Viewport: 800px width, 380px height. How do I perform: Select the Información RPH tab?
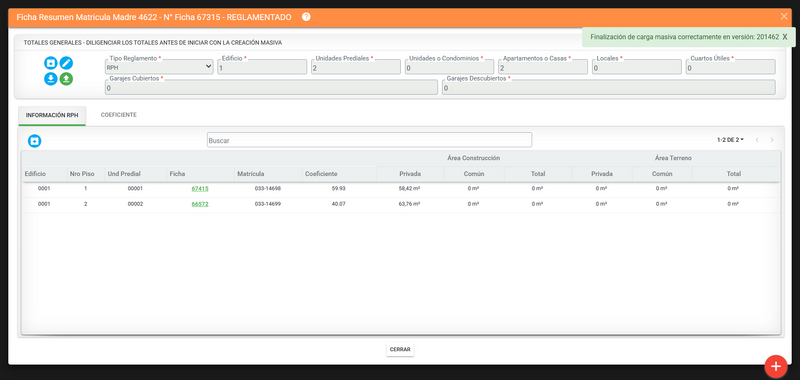52,116
